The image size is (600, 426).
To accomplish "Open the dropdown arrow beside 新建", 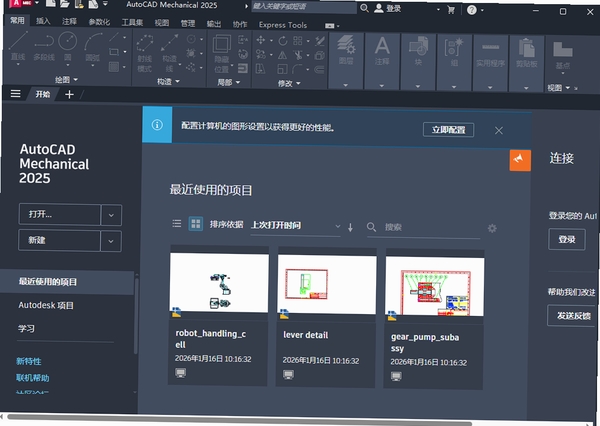I will [111, 241].
